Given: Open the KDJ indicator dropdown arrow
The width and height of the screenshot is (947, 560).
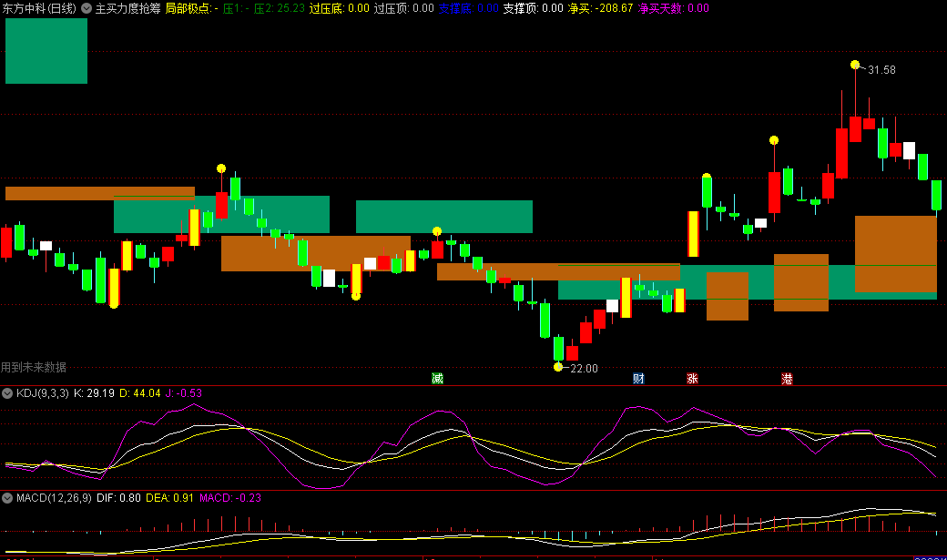Looking at the screenshot, I should coord(7,393).
